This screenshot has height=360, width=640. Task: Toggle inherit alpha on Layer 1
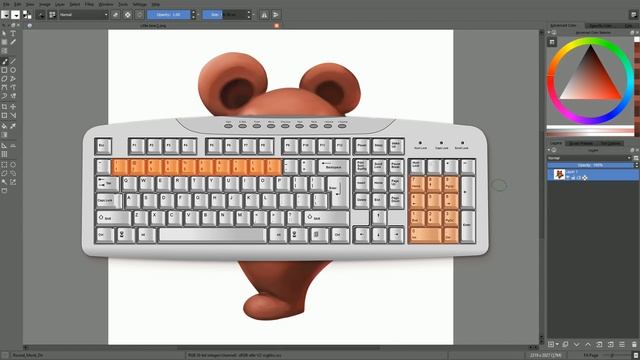point(579,178)
